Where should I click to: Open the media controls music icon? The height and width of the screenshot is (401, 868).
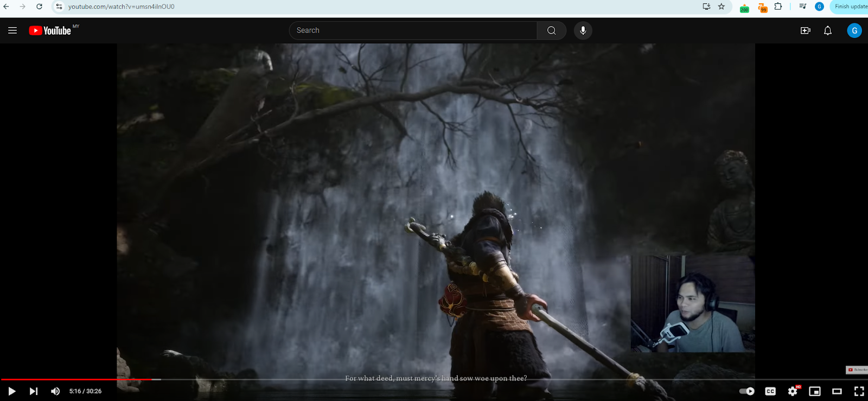[x=803, y=7]
